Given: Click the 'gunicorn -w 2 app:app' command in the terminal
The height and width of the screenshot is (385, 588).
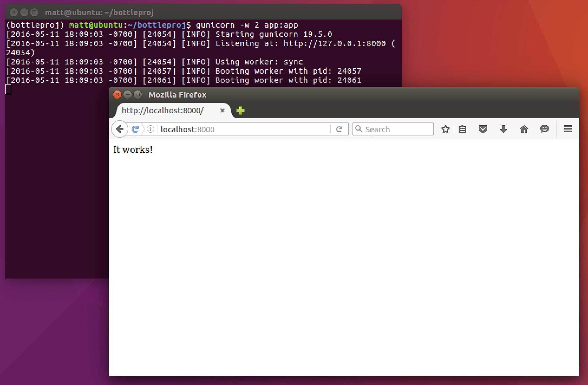Looking at the screenshot, I should 247,25.
